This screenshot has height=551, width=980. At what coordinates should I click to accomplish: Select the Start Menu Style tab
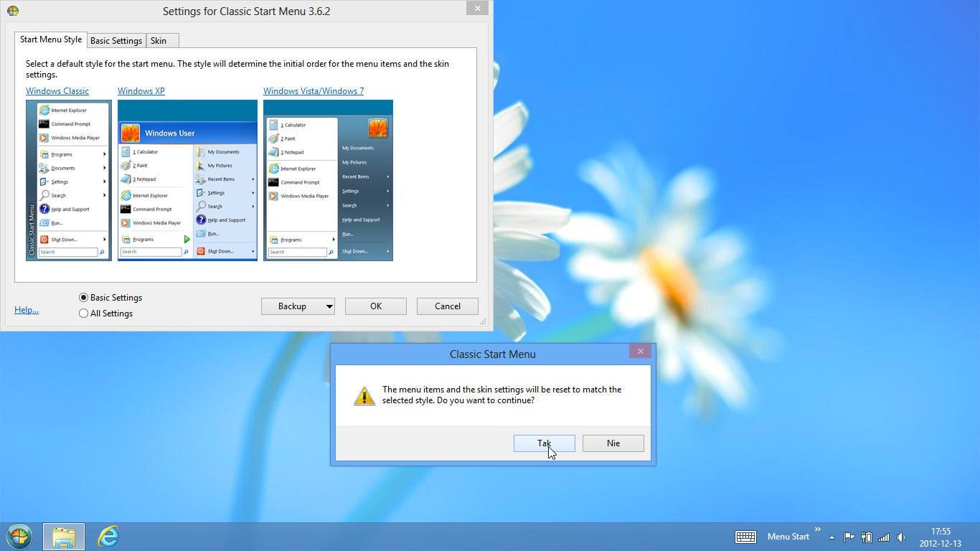(x=51, y=39)
